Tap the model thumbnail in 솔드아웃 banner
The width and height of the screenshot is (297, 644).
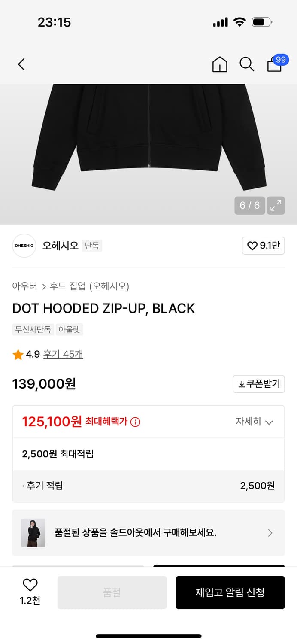click(33, 533)
